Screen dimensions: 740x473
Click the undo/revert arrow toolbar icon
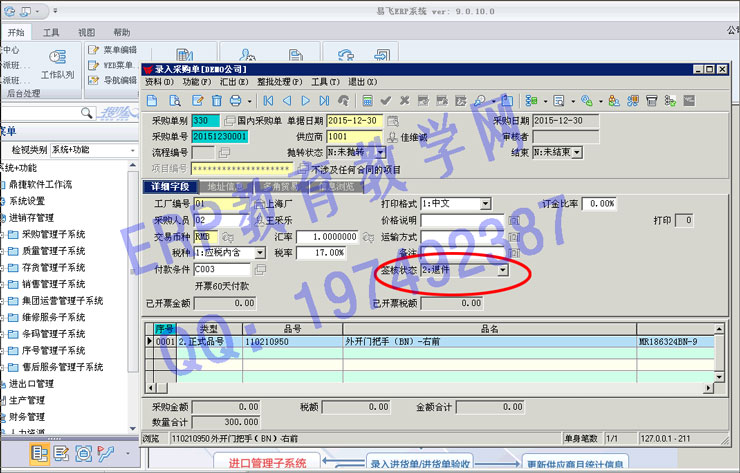(344, 101)
